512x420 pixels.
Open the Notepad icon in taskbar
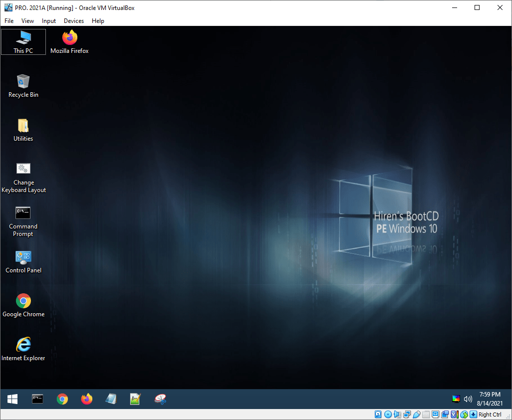pyautogui.click(x=111, y=399)
